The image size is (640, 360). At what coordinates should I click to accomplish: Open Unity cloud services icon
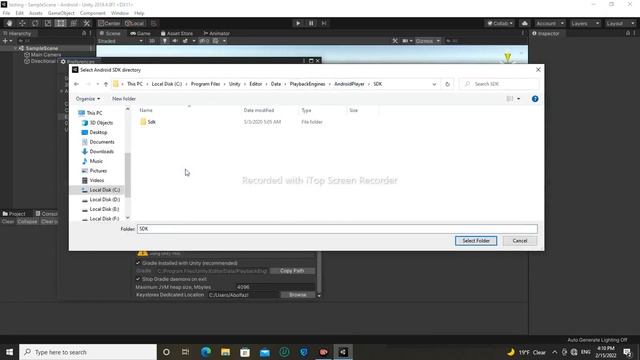coord(524,23)
